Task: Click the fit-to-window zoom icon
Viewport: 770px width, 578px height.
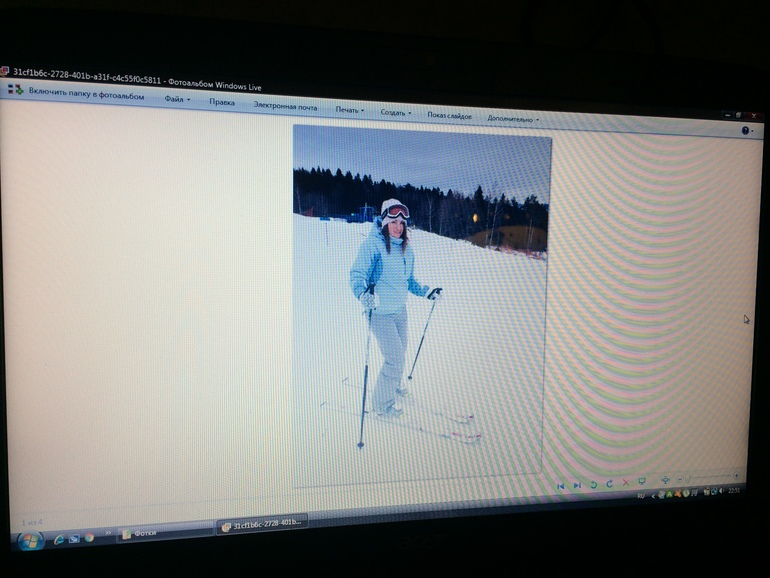Action: [x=666, y=480]
